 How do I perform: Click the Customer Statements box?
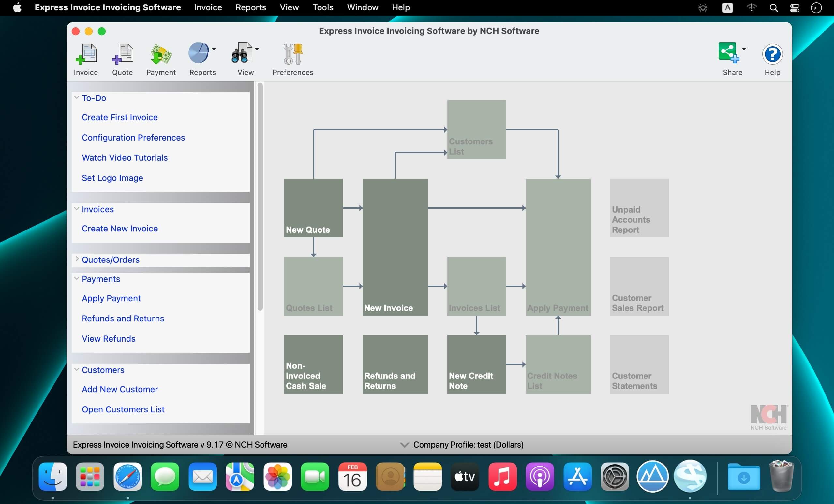pos(639,364)
